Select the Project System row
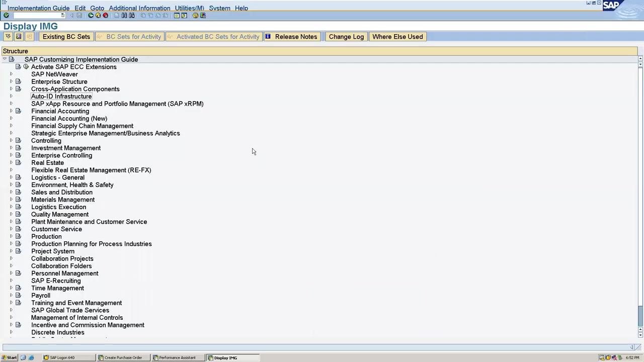 53,251
